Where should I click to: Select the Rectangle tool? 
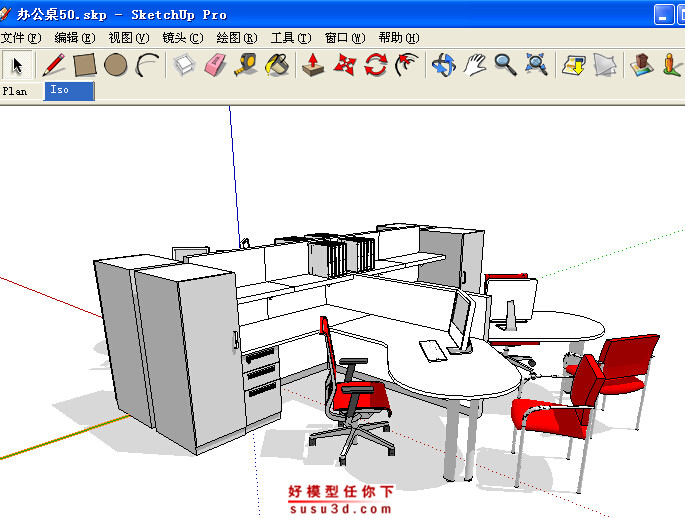[x=85, y=65]
